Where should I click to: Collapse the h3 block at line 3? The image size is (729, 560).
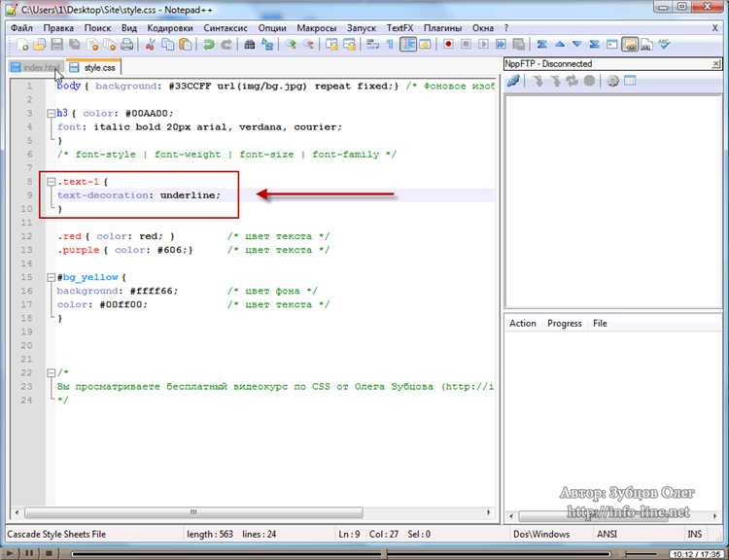tap(52, 113)
